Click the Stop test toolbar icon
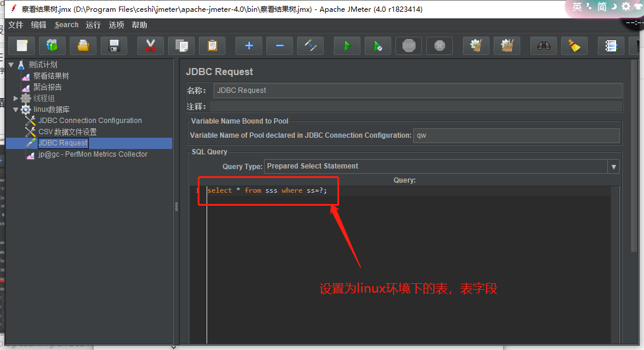 click(408, 46)
